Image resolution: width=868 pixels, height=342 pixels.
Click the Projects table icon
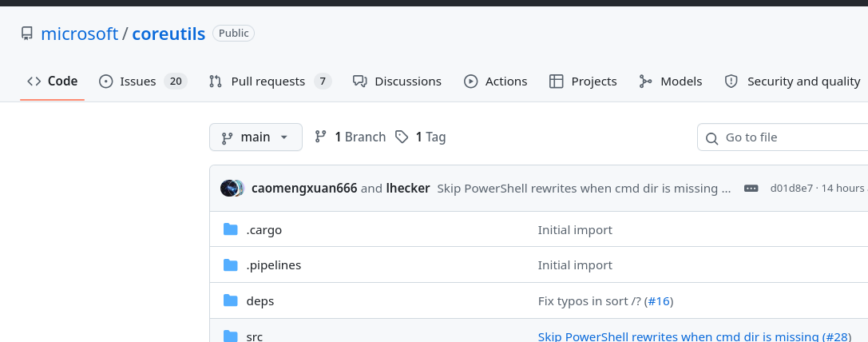coord(556,82)
